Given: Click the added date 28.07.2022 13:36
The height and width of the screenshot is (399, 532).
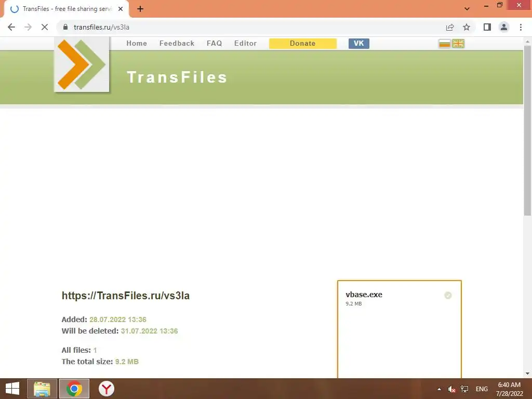Looking at the screenshot, I should (x=118, y=320).
